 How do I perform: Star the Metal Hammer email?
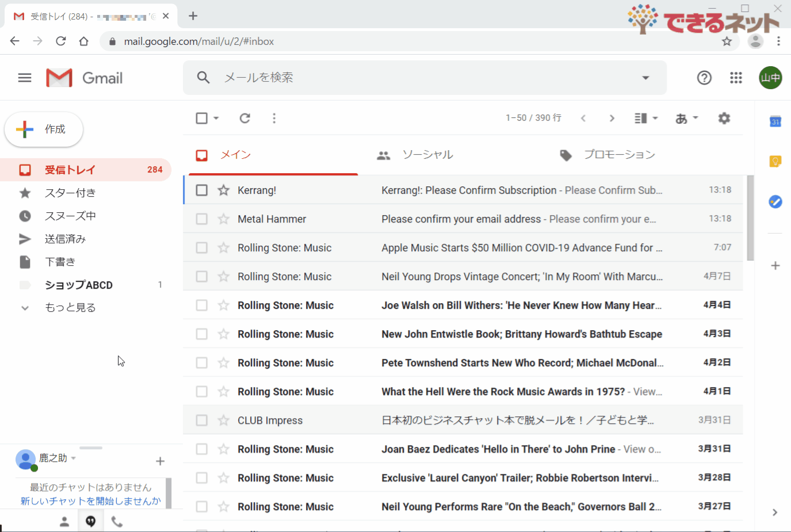click(224, 219)
